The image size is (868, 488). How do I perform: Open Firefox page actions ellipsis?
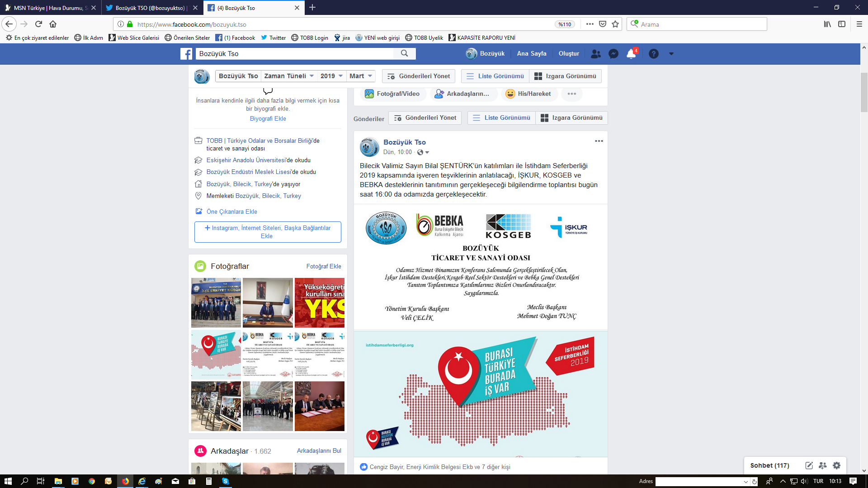pyautogui.click(x=590, y=24)
